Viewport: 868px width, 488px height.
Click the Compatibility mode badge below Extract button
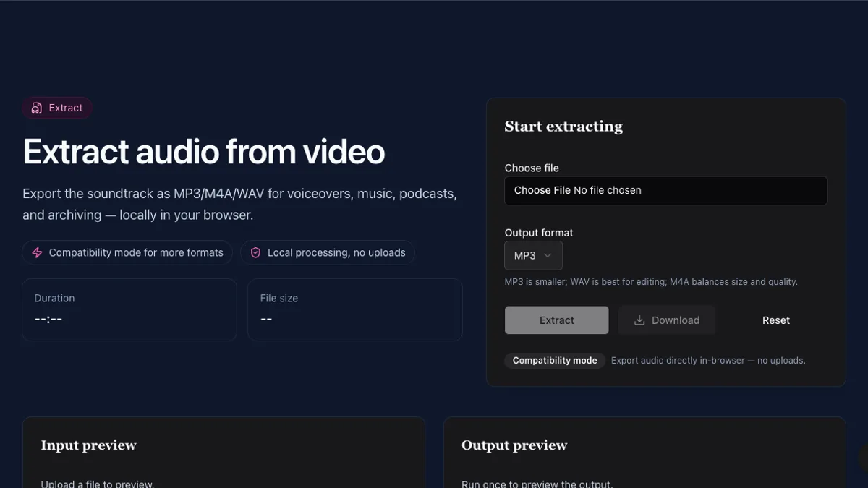[x=555, y=360]
